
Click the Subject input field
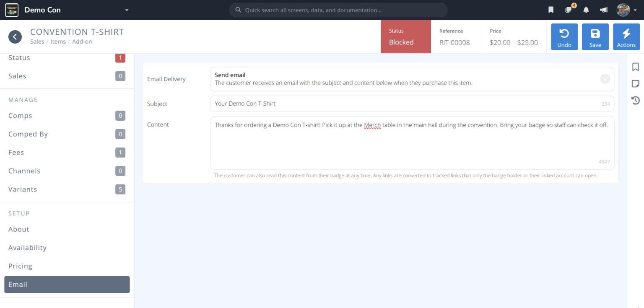pyautogui.click(x=412, y=104)
